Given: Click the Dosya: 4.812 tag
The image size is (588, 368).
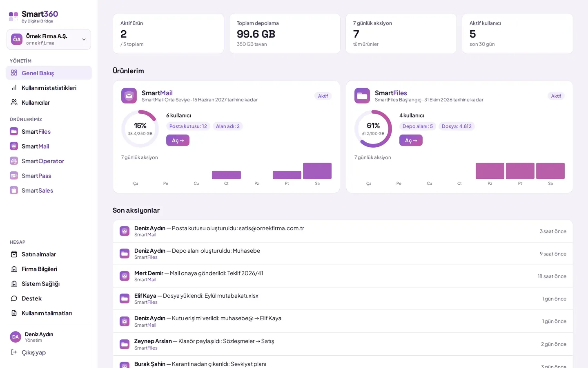Looking at the screenshot, I should pyautogui.click(x=457, y=126).
